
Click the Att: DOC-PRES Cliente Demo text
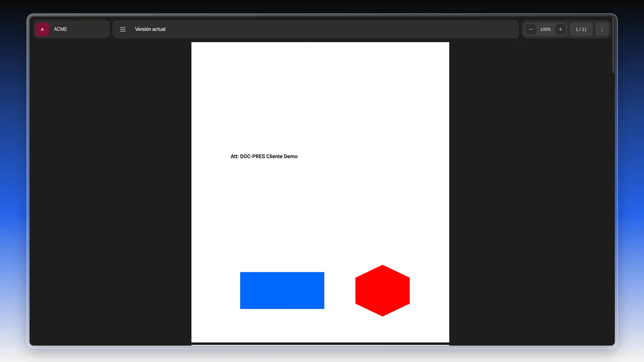[x=264, y=157]
